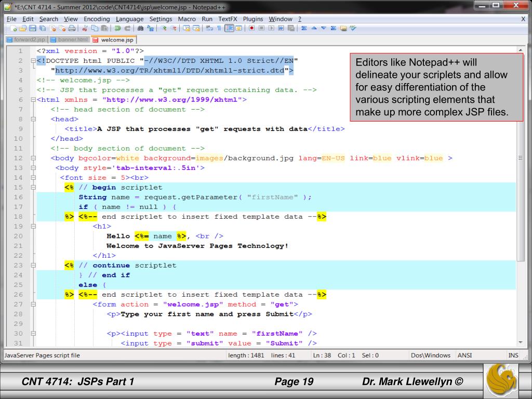Close document with menu bar X button

point(523,19)
